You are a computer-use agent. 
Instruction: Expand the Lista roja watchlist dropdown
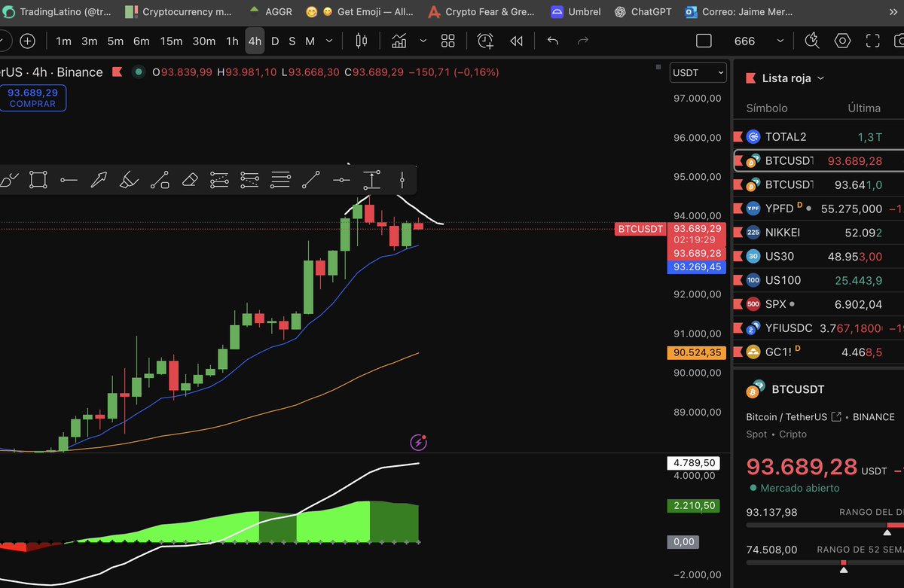coord(820,78)
